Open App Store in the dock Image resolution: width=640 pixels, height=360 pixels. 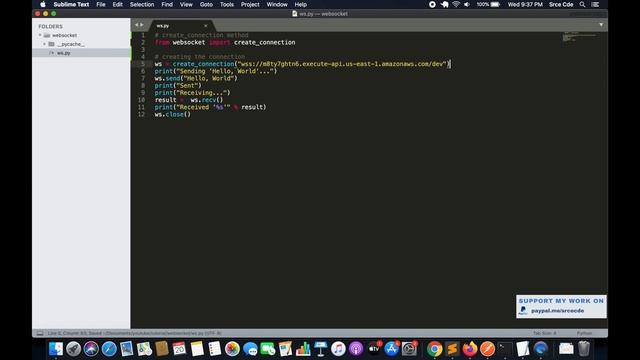coord(391,349)
